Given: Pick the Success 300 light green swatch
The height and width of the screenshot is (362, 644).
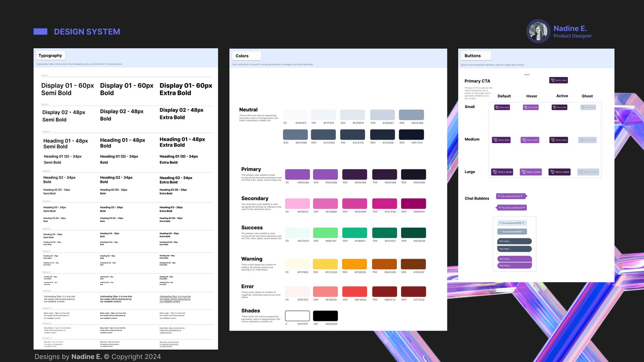Looking at the screenshot, I should tap(326, 232).
